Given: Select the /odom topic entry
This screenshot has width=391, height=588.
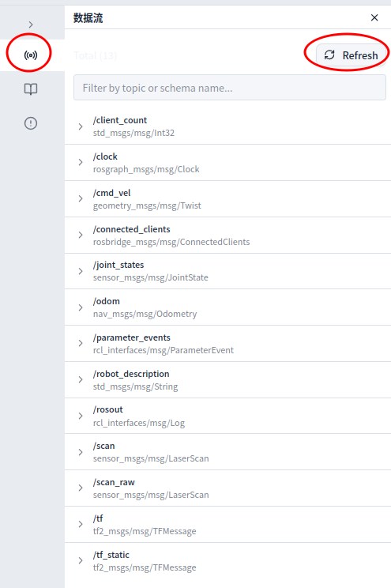Looking at the screenshot, I should click(228, 307).
